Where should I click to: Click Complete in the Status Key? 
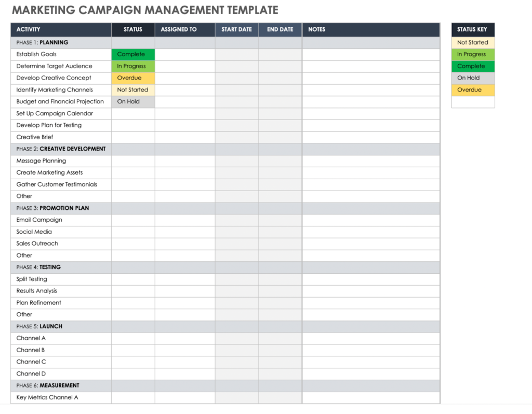473,66
